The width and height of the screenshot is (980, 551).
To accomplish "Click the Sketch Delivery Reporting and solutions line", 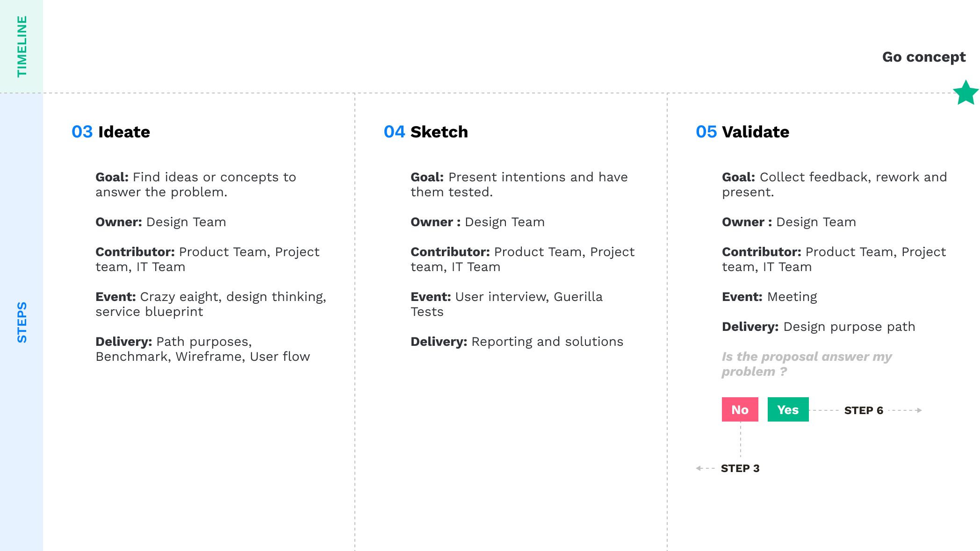I will tap(517, 342).
